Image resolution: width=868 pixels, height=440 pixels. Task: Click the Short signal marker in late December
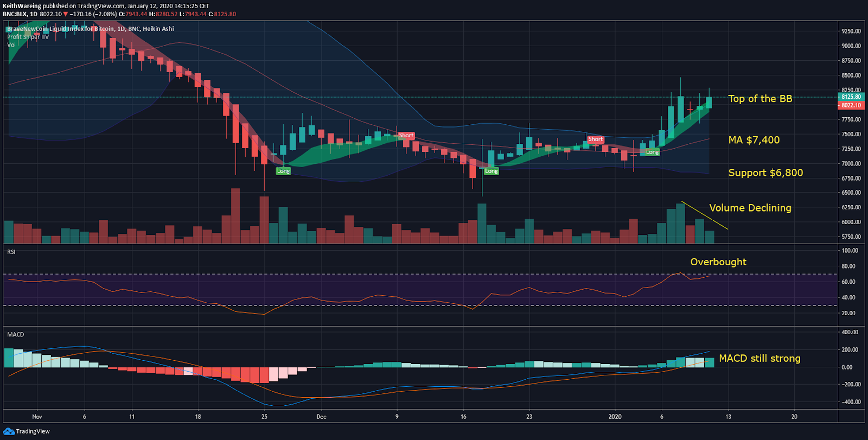596,139
